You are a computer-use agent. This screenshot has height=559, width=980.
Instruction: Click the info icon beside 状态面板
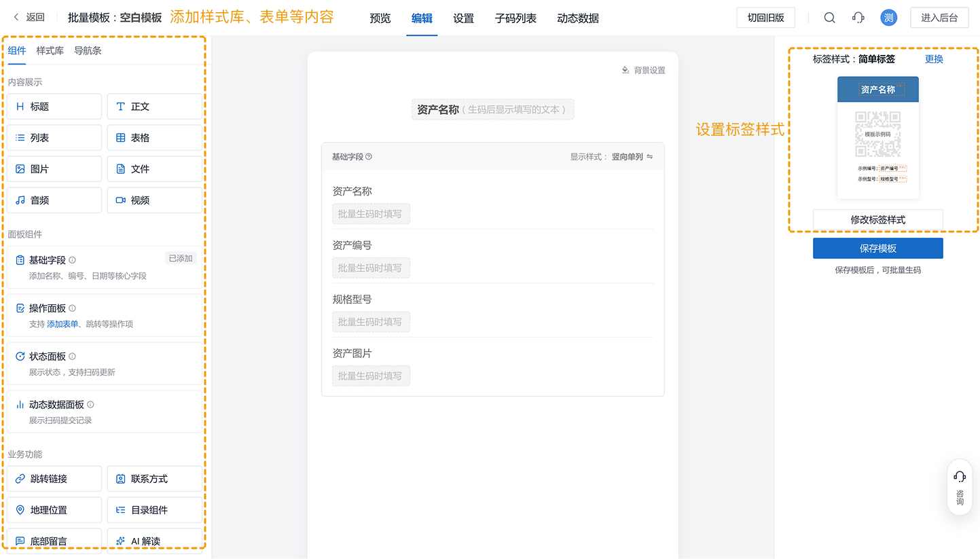pyautogui.click(x=73, y=357)
